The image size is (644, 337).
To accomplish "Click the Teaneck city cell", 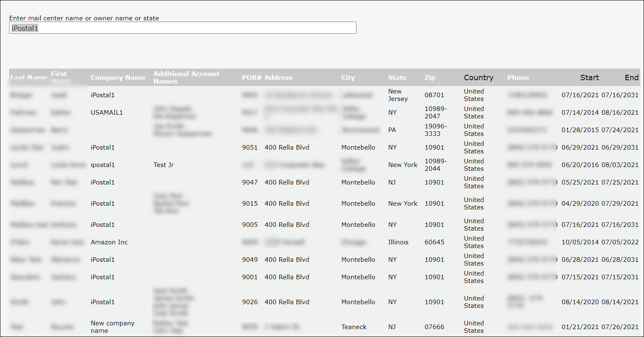I will [354, 327].
